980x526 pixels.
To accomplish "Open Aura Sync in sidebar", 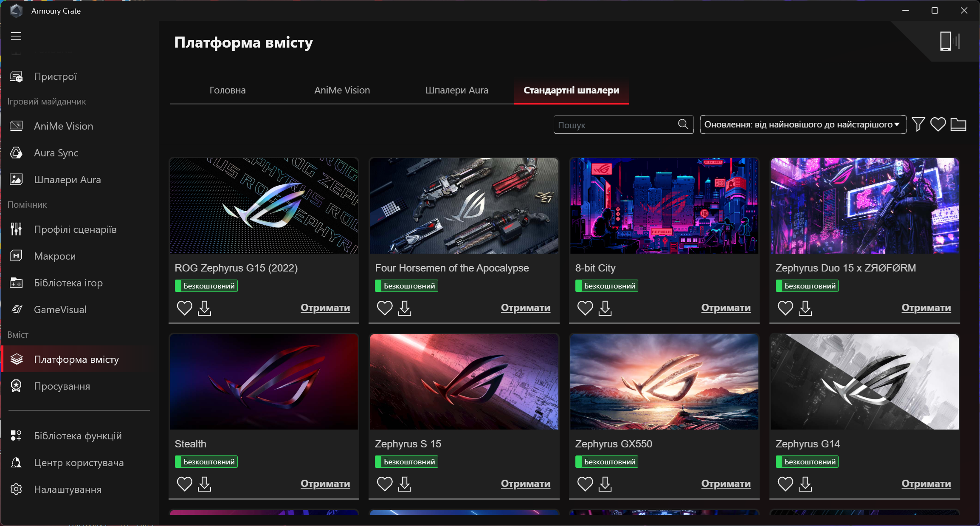I will coord(56,153).
